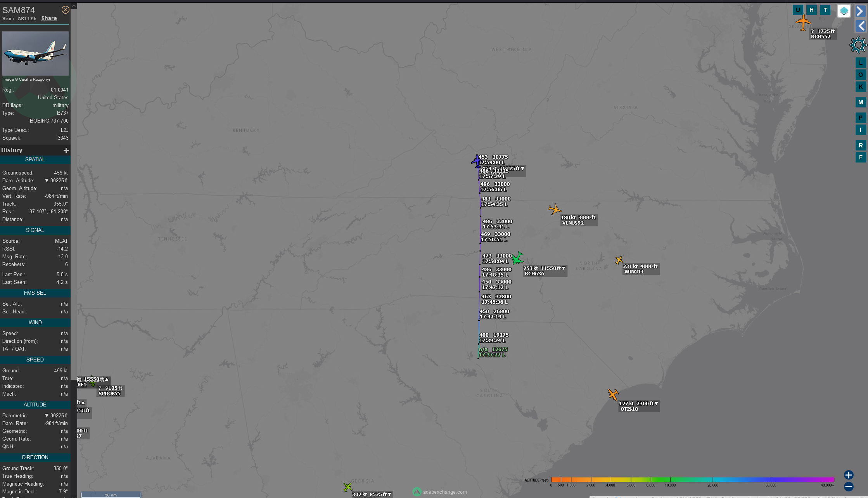Click the WING03 label box
868x498 pixels.
(x=641, y=269)
